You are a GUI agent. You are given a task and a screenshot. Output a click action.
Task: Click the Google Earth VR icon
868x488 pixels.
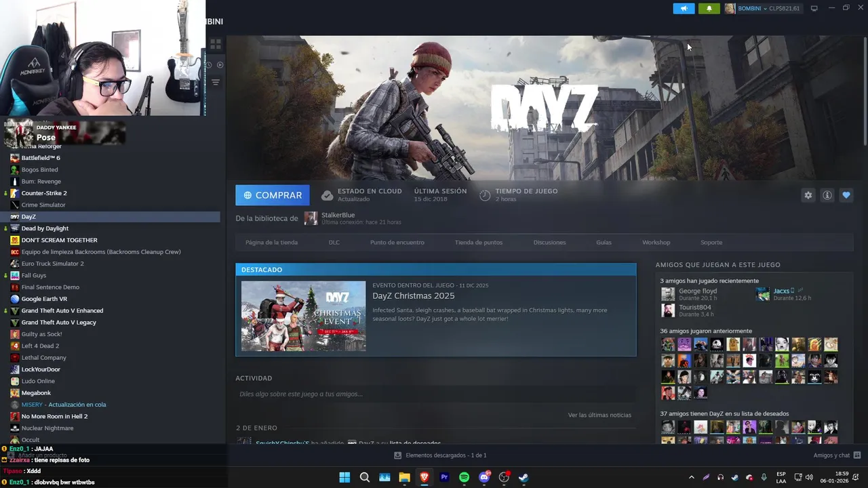15,299
